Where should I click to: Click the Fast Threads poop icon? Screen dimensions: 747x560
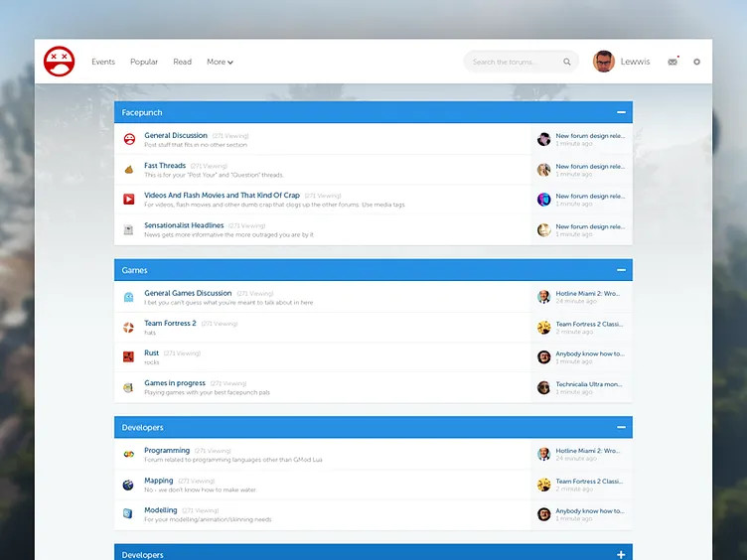pos(128,170)
